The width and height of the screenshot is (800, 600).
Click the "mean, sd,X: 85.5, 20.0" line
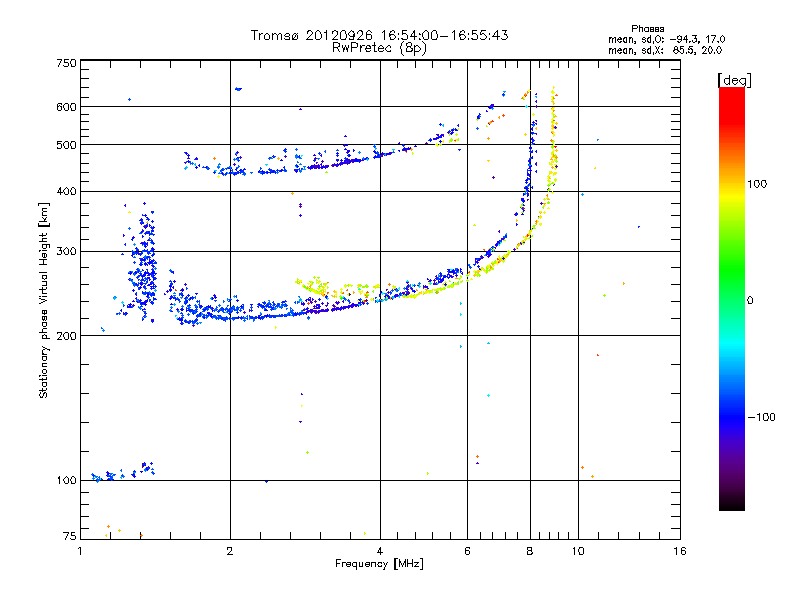tap(665, 50)
